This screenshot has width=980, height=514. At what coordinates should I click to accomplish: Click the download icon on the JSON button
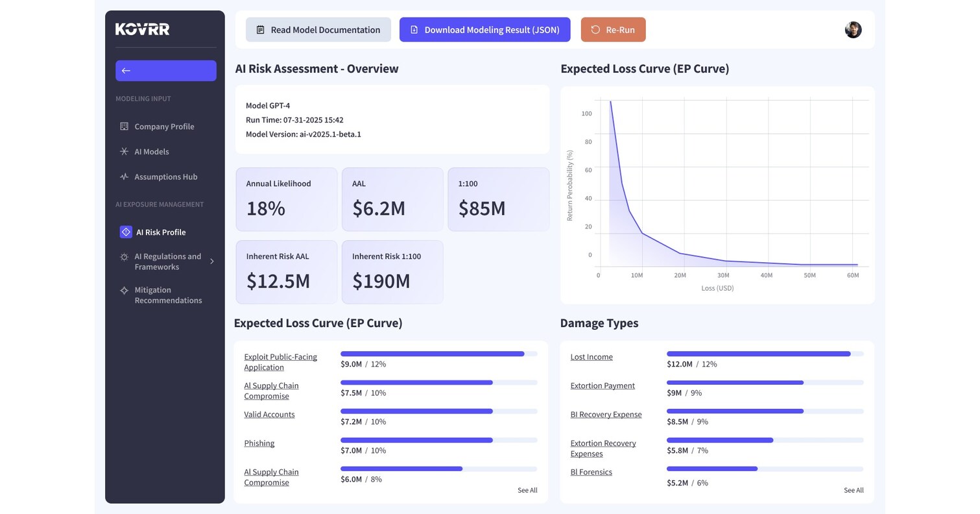click(412, 29)
